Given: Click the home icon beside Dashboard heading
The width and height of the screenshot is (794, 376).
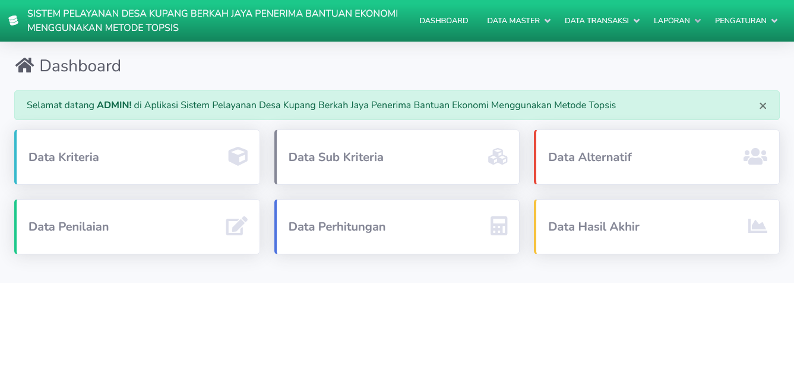Looking at the screenshot, I should pos(24,65).
